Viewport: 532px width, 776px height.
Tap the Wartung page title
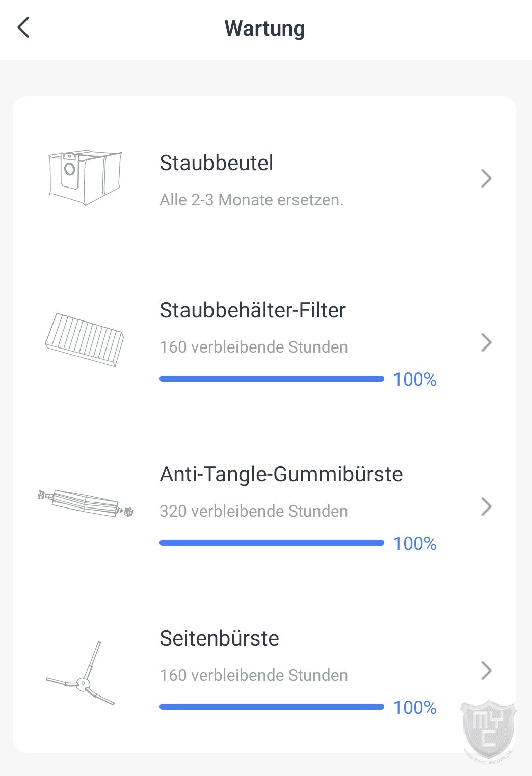(265, 29)
